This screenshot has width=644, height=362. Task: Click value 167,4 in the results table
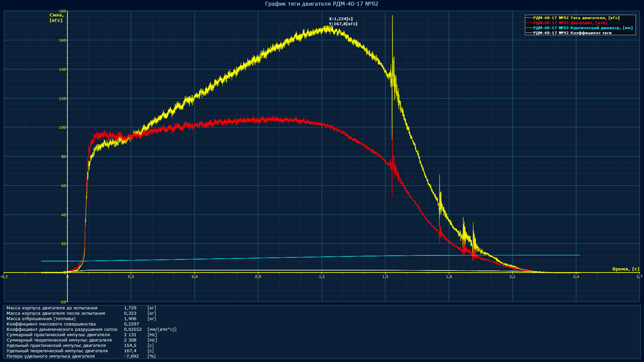tap(130, 351)
